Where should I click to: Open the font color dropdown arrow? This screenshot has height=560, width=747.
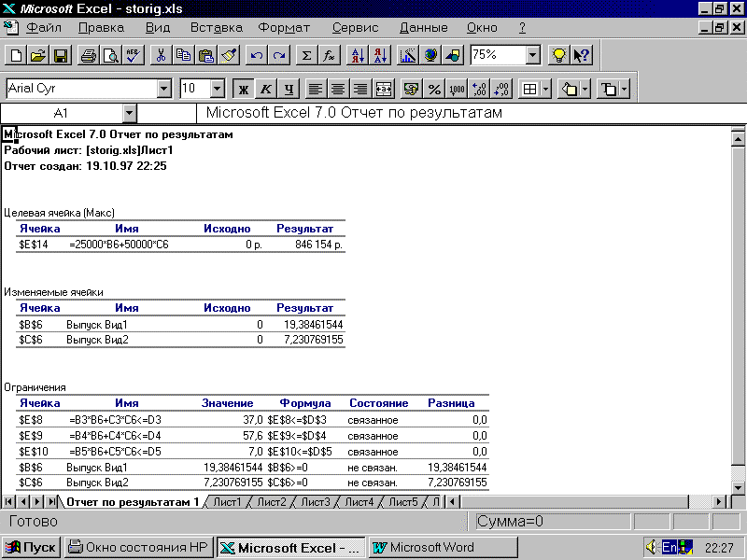point(625,89)
